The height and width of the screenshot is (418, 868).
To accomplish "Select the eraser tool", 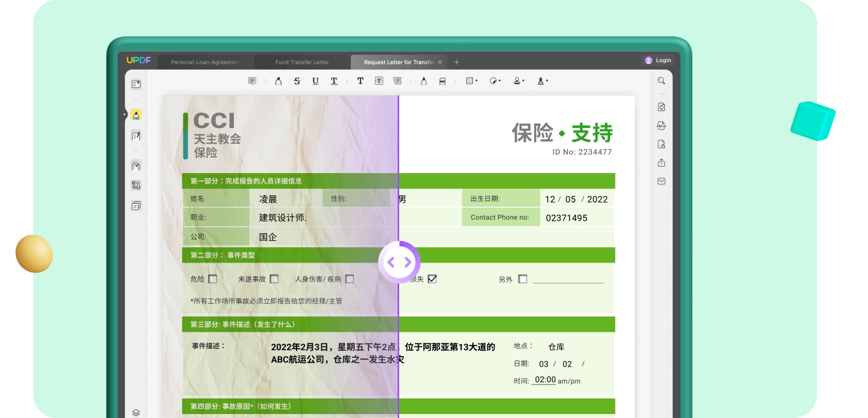I will 442,81.
